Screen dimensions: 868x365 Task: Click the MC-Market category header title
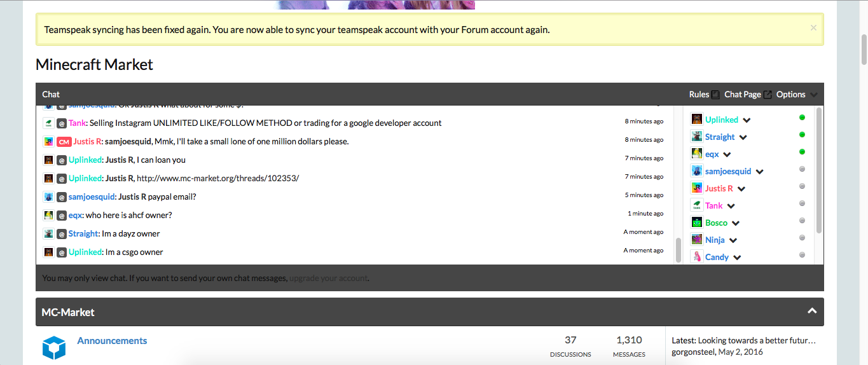(68, 312)
